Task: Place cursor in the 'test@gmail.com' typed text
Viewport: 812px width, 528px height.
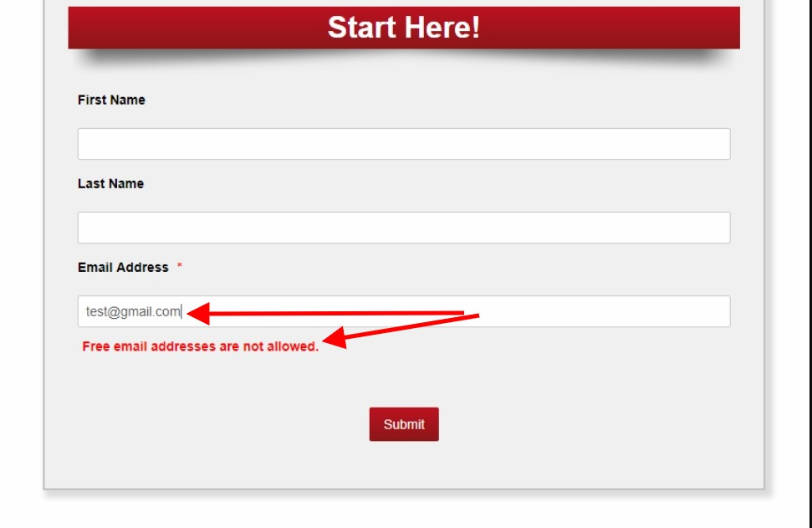Action: [x=133, y=311]
